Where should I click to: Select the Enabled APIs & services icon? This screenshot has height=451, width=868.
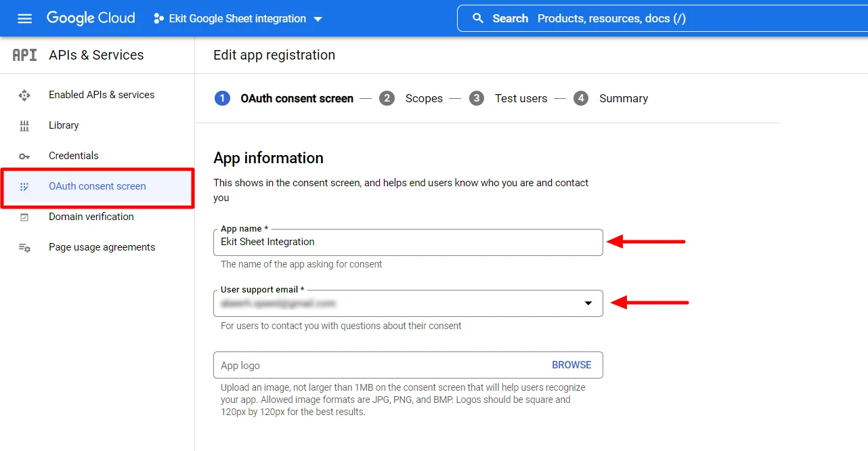[24, 95]
